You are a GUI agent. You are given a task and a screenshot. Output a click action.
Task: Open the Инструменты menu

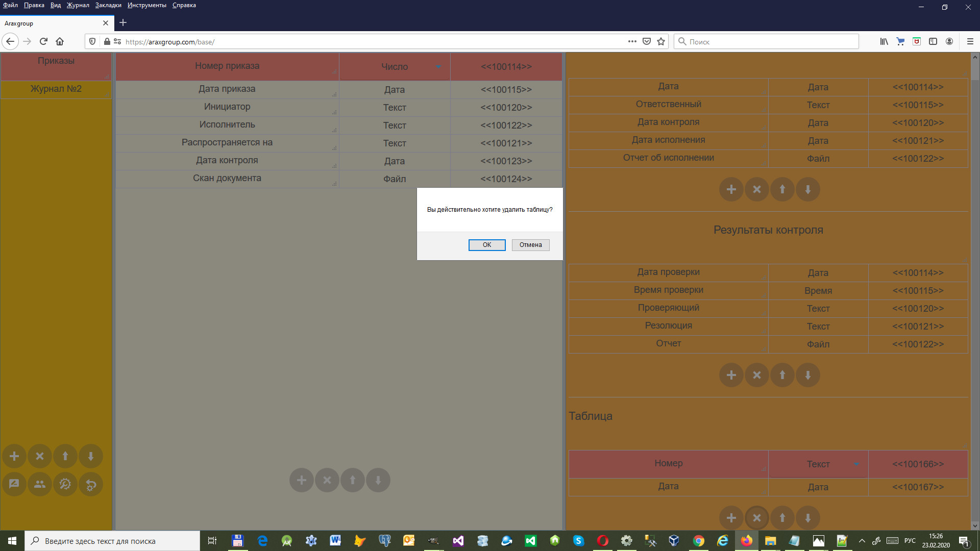(x=146, y=5)
